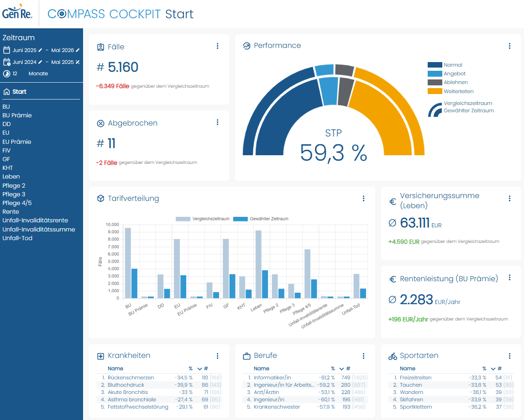Click the Gen Re logo
The height and width of the screenshot is (420, 524).
click(17, 12)
